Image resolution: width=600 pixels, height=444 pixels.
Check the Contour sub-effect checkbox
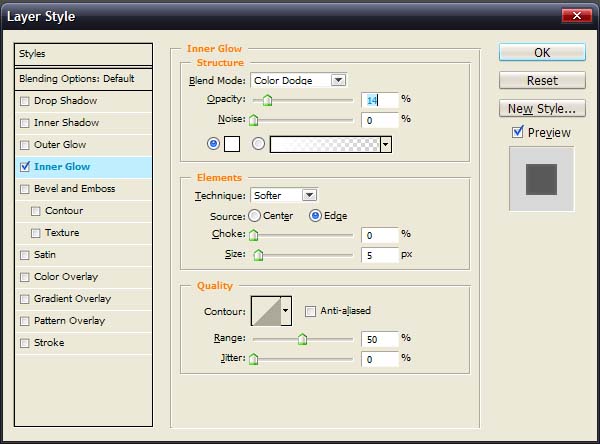point(36,211)
